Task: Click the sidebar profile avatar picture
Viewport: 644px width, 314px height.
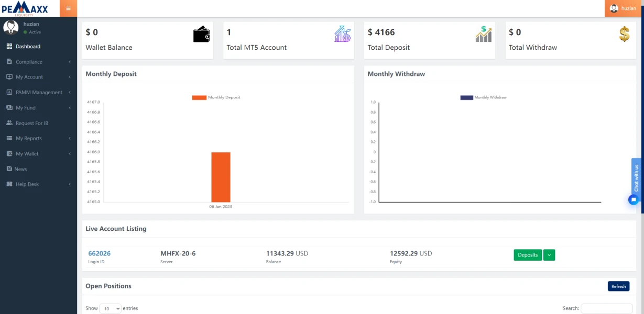Action: click(11, 28)
